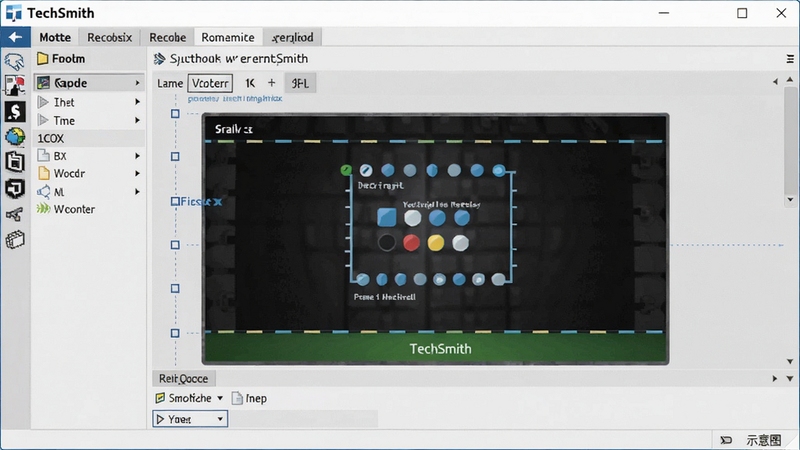Pick the yellow color circle in preview

[x=436, y=243]
